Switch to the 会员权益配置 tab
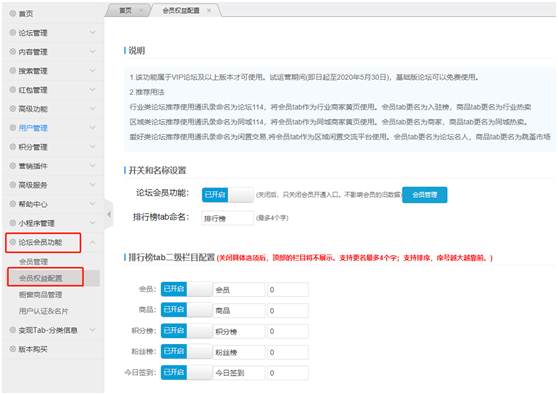The width and height of the screenshot is (558, 395). tap(181, 11)
